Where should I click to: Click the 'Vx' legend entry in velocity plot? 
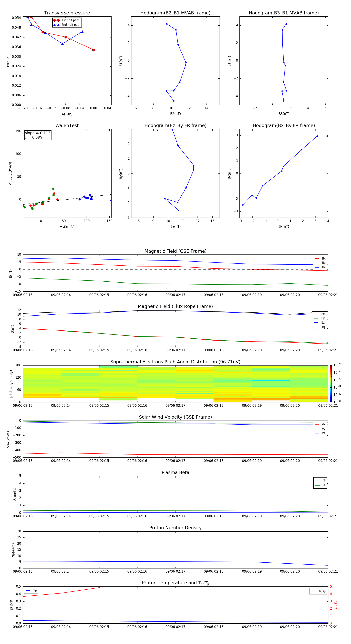(320, 425)
